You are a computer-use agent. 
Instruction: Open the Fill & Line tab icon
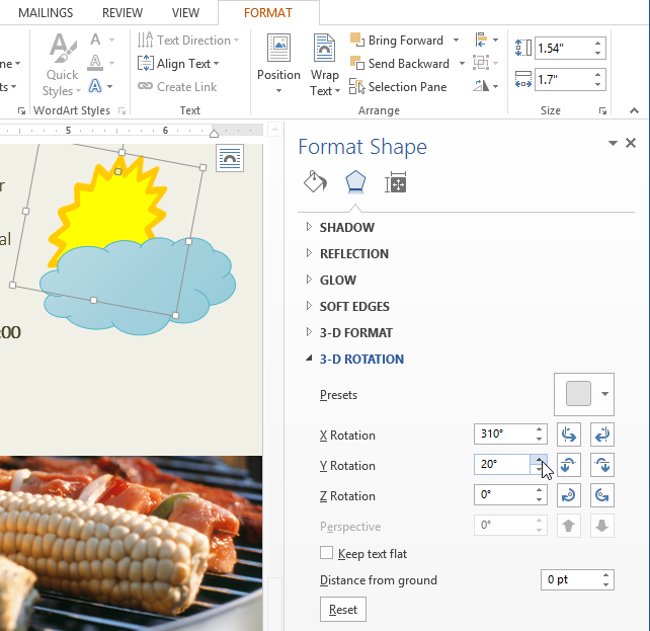315,182
